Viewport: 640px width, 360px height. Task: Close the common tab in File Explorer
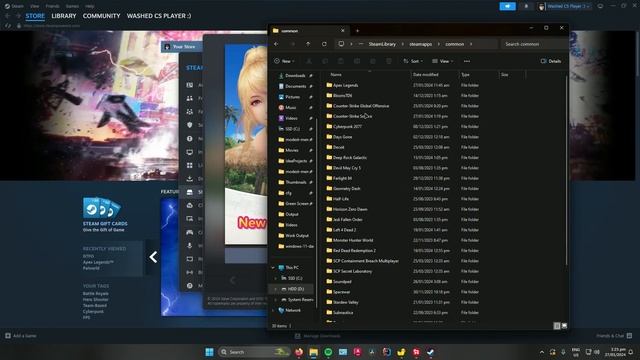coord(343,31)
